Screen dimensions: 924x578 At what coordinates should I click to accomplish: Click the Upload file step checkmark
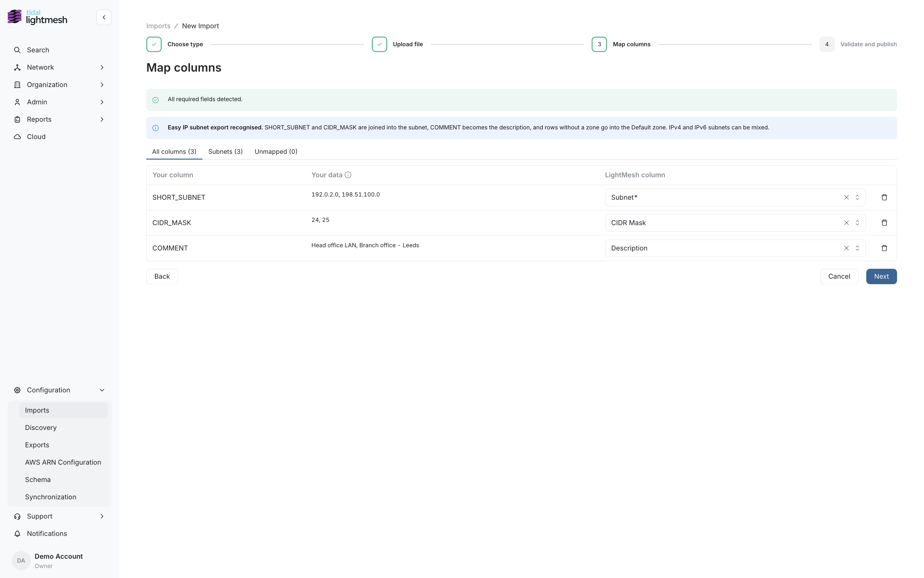379,44
